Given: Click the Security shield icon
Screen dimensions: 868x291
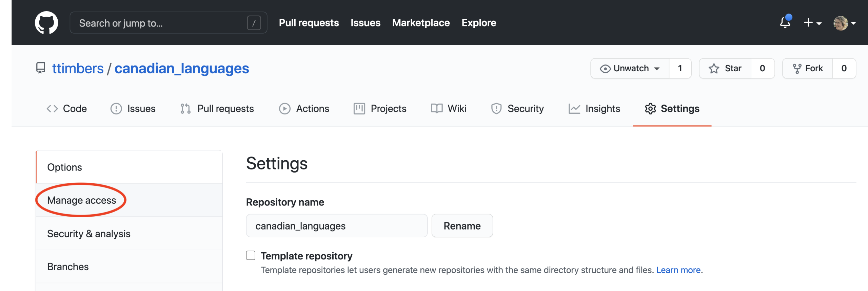Looking at the screenshot, I should pyautogui.click(x=496, y=109).
